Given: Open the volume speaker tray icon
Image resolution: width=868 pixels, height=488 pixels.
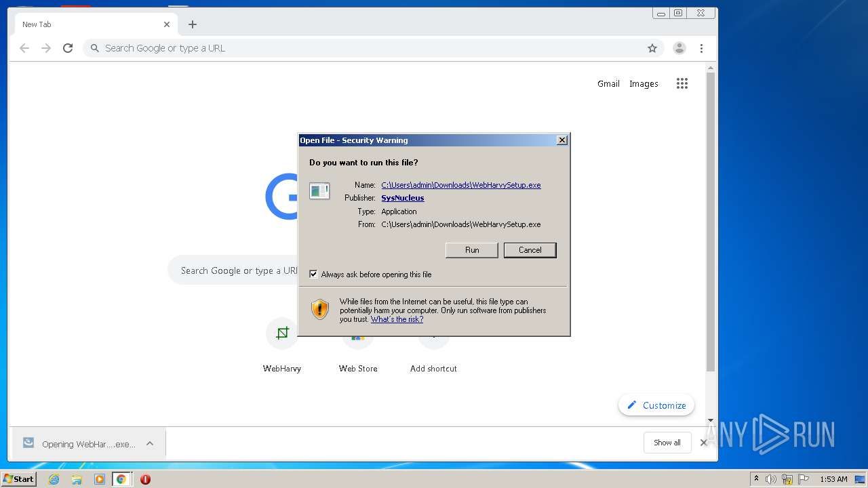Looking at the screenshot, I should coord(770,479).
